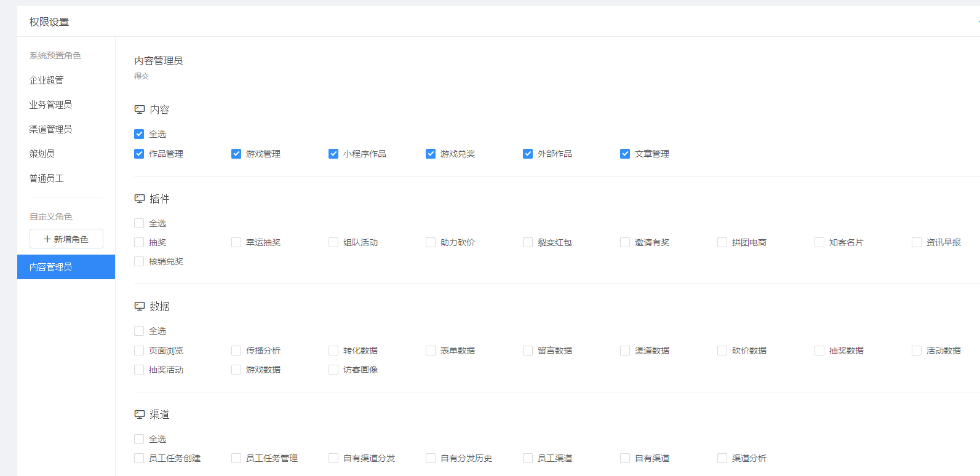Screen dimensions: 980x476
Task: Disable 文章管理 permission
Action: tap(625, 154)
